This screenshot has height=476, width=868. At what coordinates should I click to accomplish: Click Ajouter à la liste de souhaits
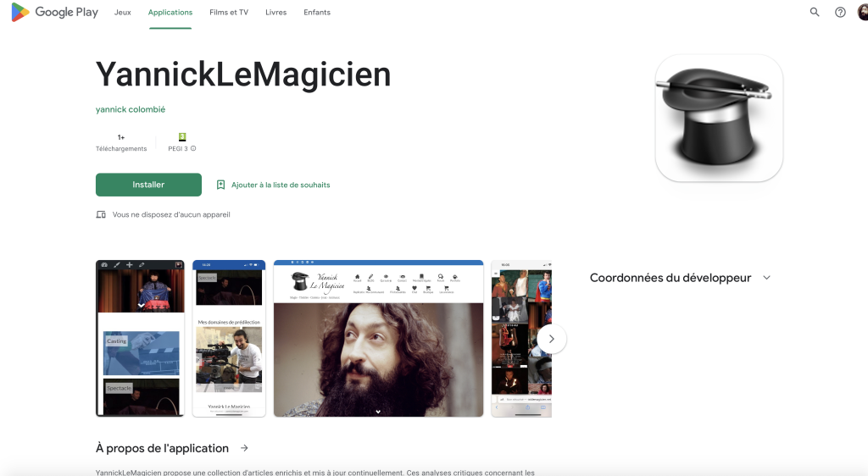(x=280, y=185)
